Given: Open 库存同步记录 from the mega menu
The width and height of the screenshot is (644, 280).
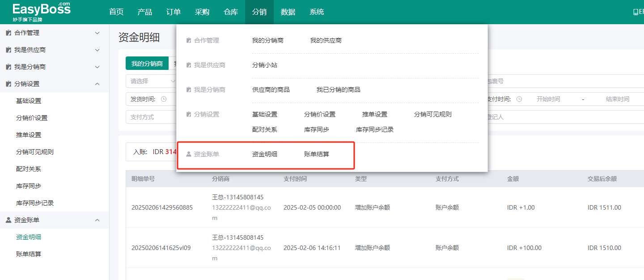Looking at the screenshot, I should click(x=374, y=129).
